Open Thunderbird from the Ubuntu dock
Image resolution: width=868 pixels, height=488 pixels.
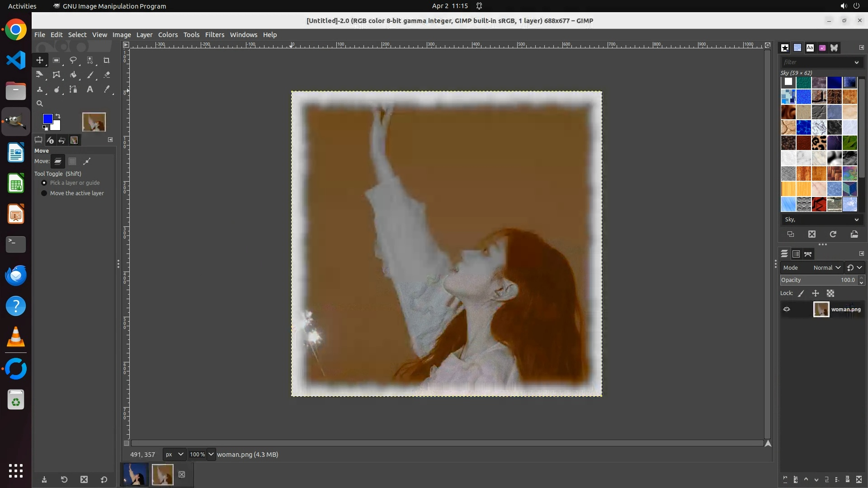pos(16,275)
